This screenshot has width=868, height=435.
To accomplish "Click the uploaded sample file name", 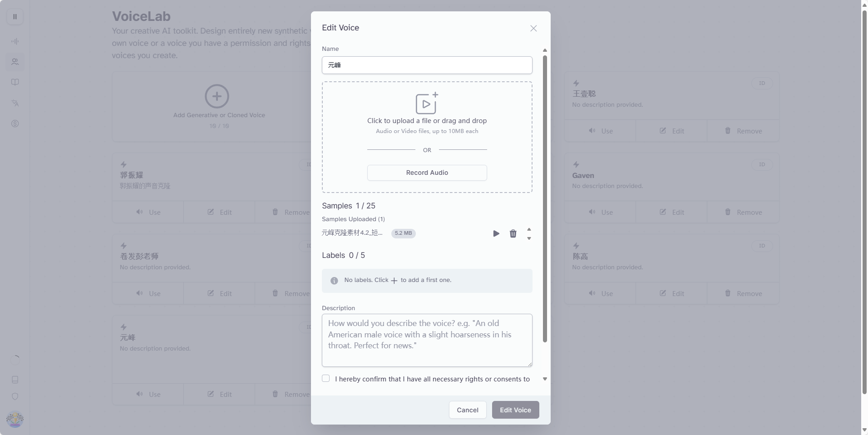I will 352,233.
